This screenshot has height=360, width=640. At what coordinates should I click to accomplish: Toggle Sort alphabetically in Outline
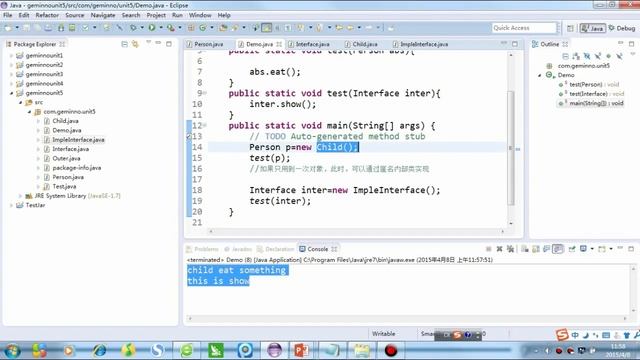[576, 56]
